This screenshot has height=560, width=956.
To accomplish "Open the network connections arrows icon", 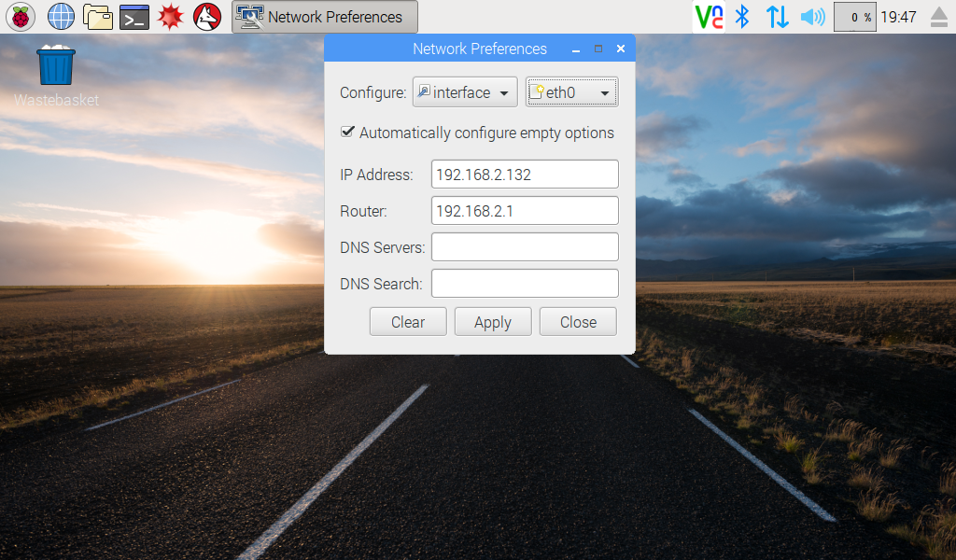I will pyautogui.click(x=778, y=17).
